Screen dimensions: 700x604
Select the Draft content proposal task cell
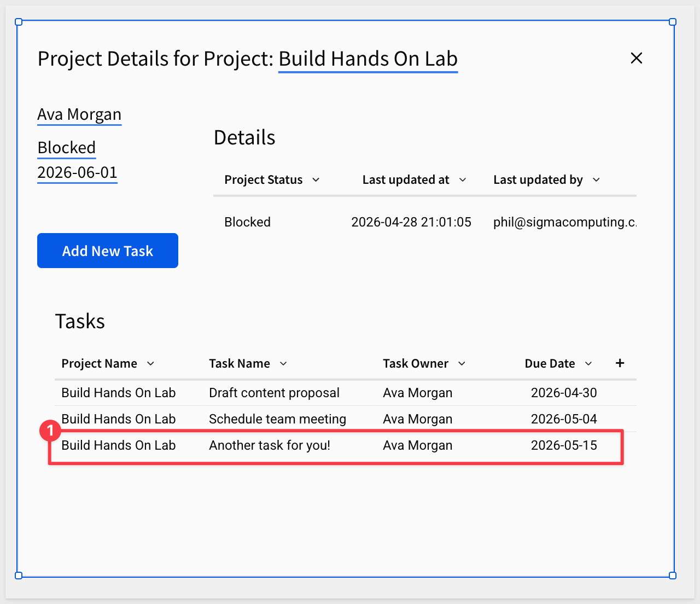(x=274, y=393)
